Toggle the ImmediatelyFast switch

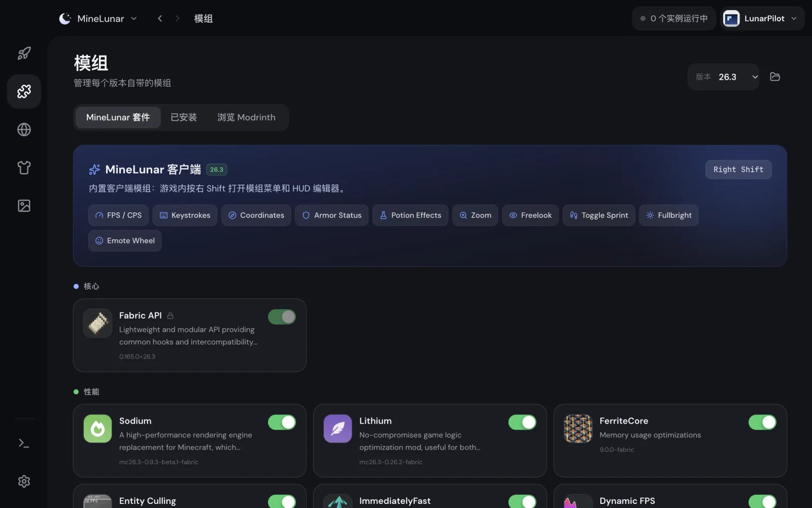tap(522, 501)
